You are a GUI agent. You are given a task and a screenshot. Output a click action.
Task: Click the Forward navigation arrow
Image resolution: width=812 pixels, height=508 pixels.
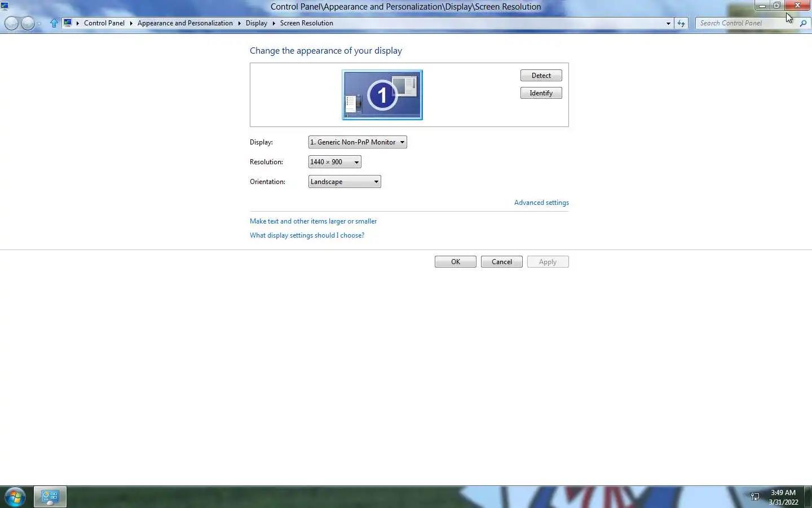click(28, 23)
